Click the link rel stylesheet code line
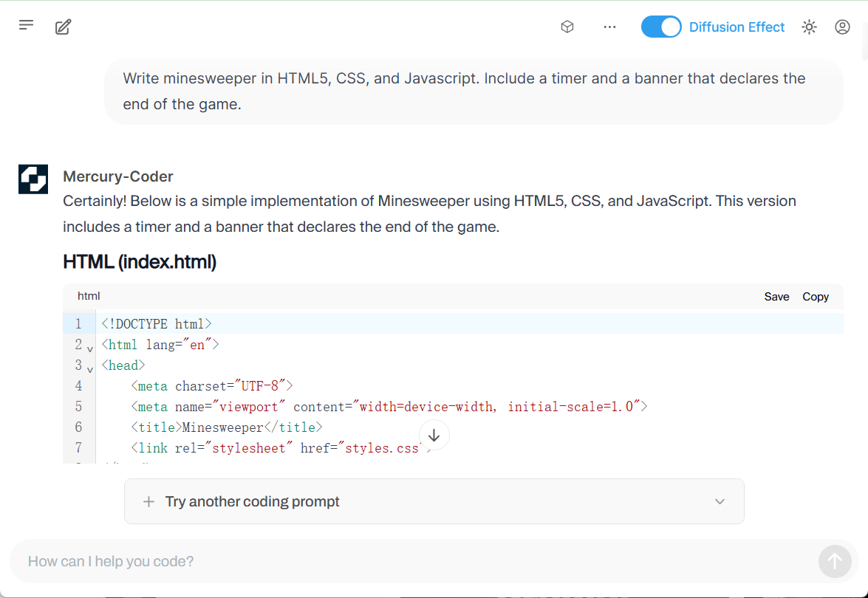The image size is (868, 598). (x=281, y=447)
